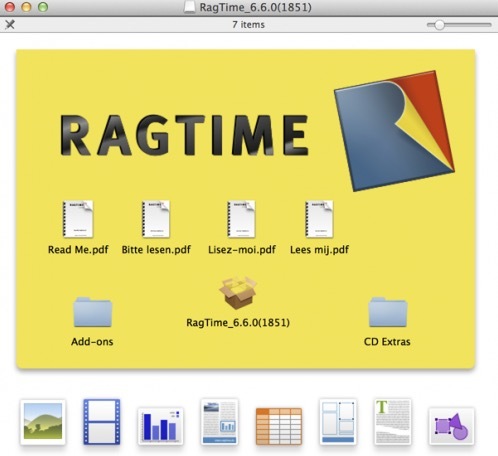Click the frames layout template icon
498x456 pixels.
point(338,422)
